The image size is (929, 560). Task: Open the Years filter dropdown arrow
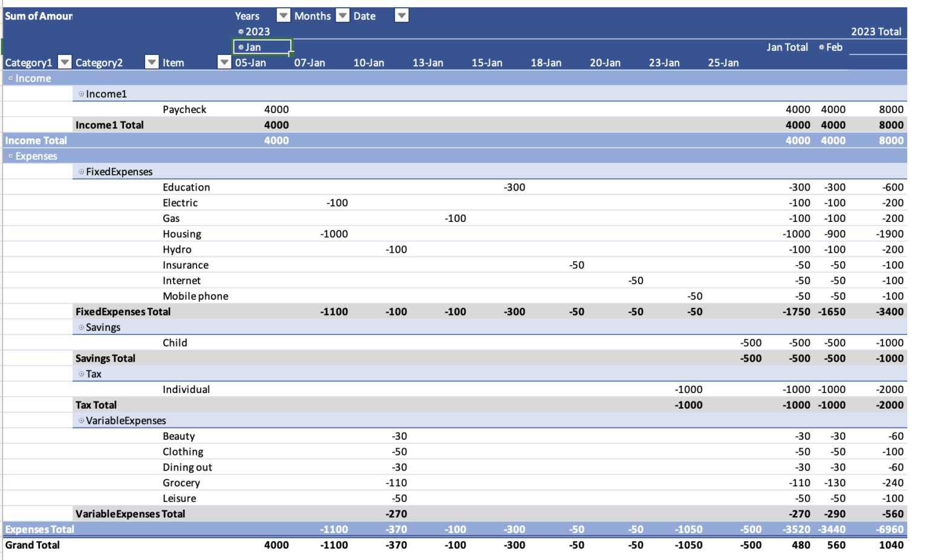click(283, 15)
